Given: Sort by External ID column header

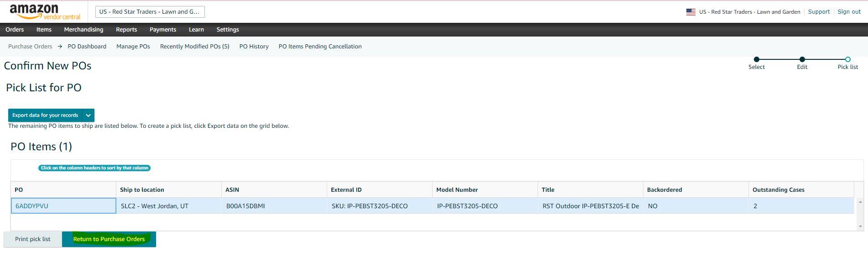Looking at the screenshot, I should point(380,190).
